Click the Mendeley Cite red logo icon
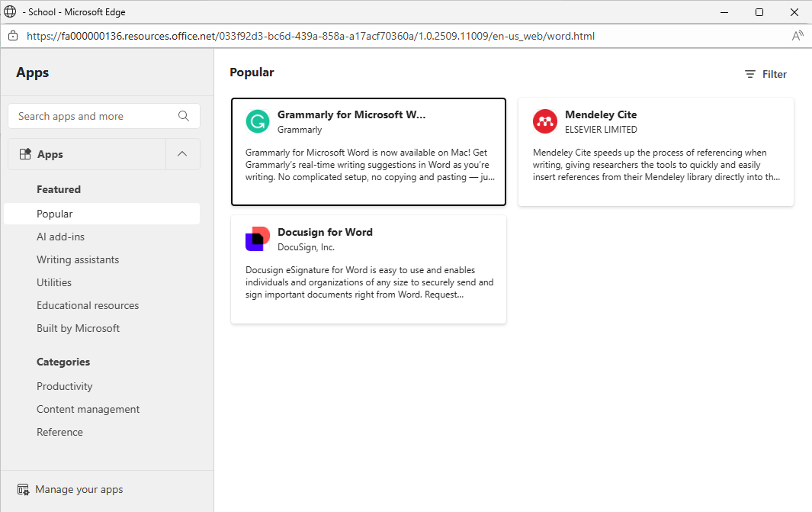This screenshot has height=512, width=812. pyautogui.click(x=545, y=121)
